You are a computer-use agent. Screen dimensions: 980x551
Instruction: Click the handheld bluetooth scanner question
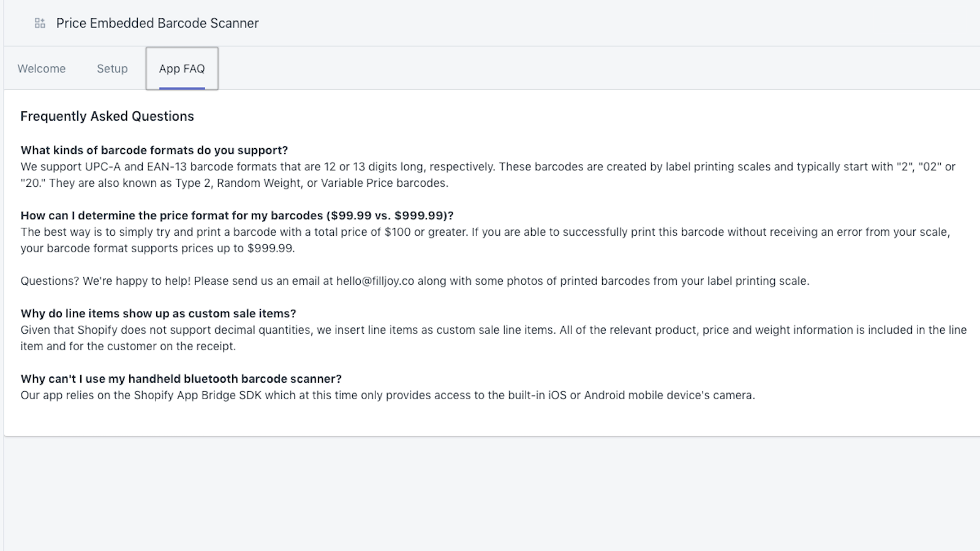coord(181,379)
